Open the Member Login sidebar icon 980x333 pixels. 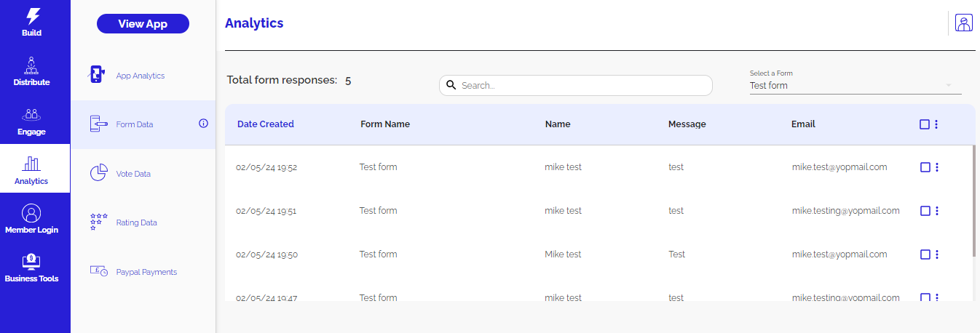31,213
